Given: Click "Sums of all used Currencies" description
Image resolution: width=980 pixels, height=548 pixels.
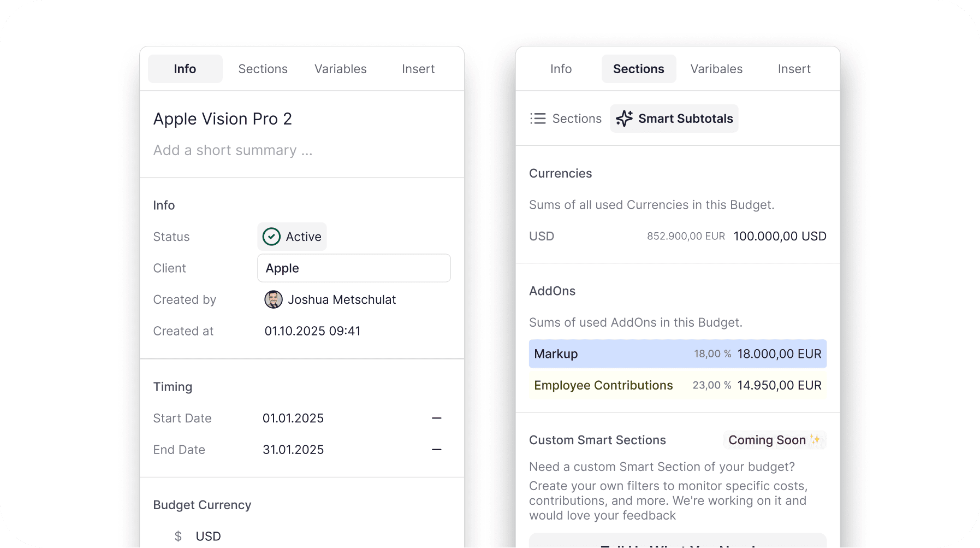Looking at the screenshot, I should pos(651,205).
